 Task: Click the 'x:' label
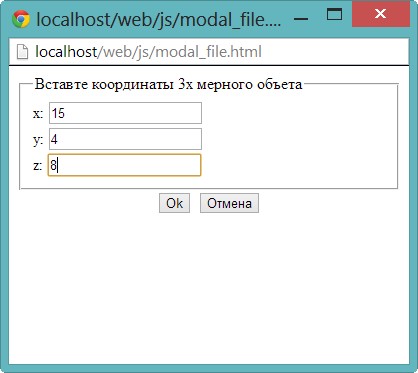click(x=38, y=114)
